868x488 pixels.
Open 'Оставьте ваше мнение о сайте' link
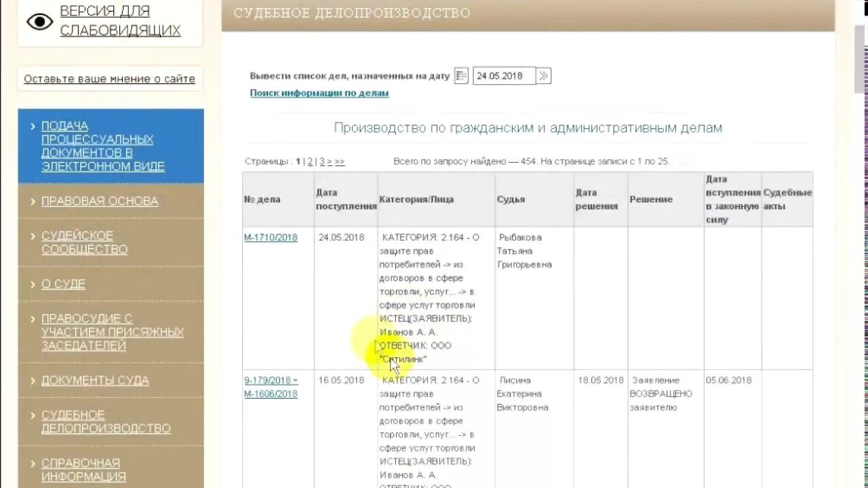click(x=109, y=79)
